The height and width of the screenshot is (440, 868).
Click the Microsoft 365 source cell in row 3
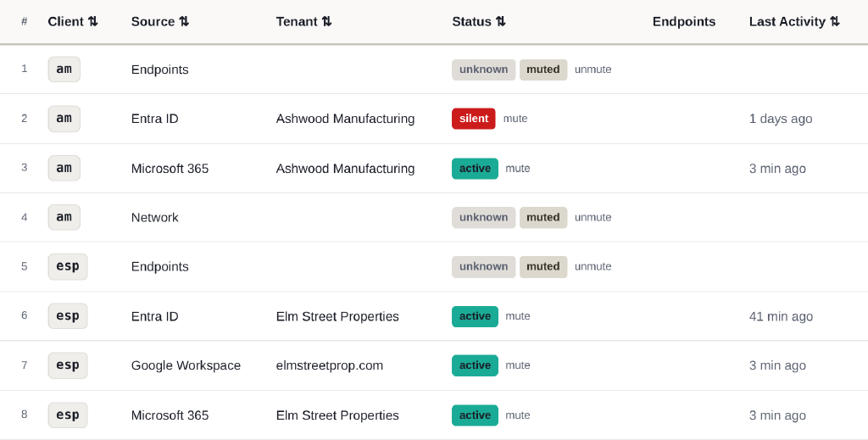[170, 168]
